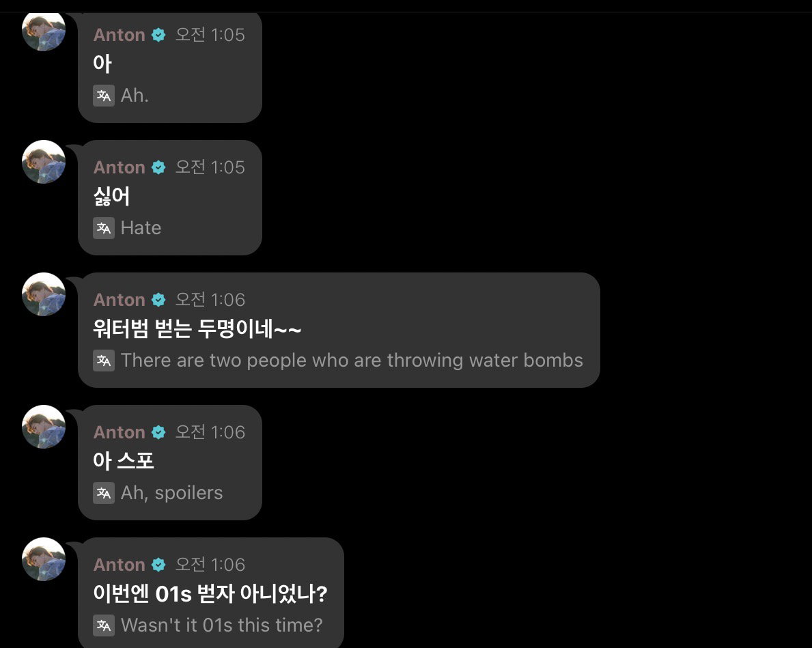Select the "워터범 벋는 두명이네~~" message text
812x648 pixels.
coord(197,329)
